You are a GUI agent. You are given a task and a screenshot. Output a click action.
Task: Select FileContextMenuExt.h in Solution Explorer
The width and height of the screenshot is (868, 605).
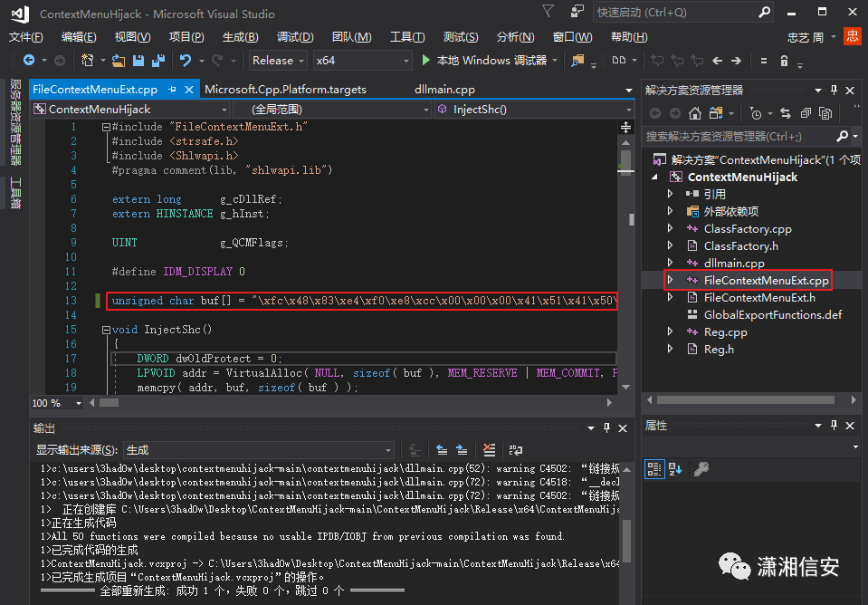click(759, 297)
